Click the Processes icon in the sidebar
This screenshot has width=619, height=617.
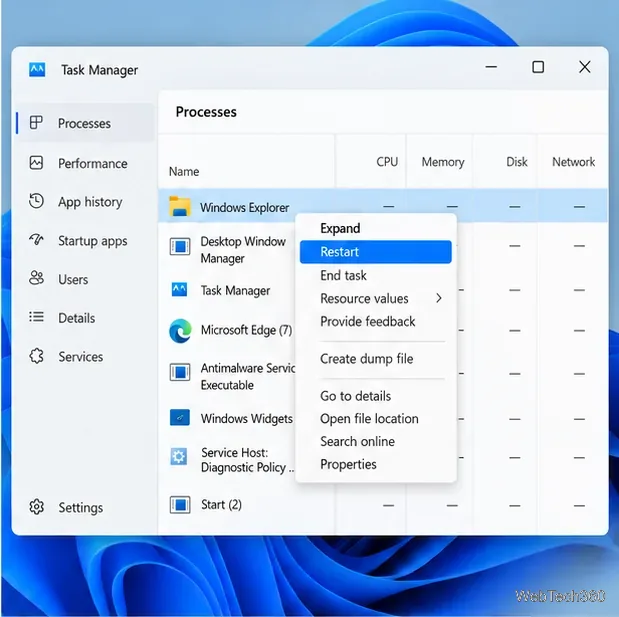coord(36,123)
